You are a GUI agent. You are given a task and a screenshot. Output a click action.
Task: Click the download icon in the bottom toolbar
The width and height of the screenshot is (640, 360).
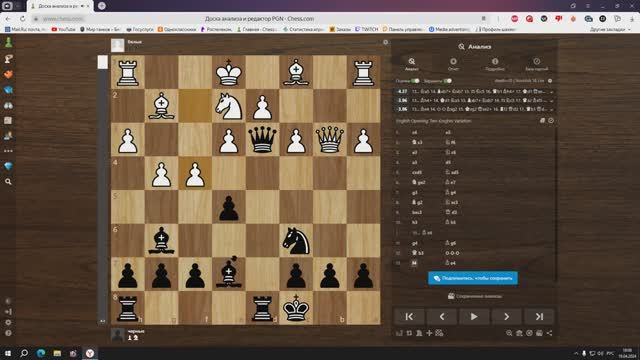(x=539, y=333)
